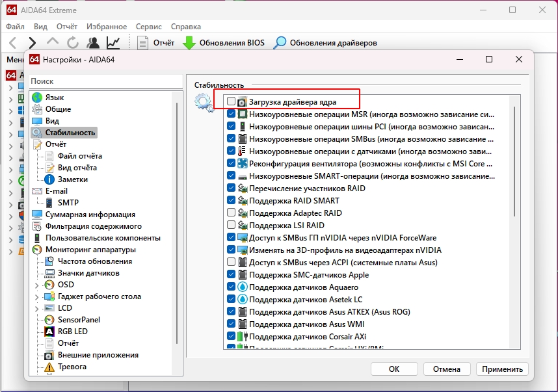Enable Поддержка LSI RAID checkbox

pos(231,225)
